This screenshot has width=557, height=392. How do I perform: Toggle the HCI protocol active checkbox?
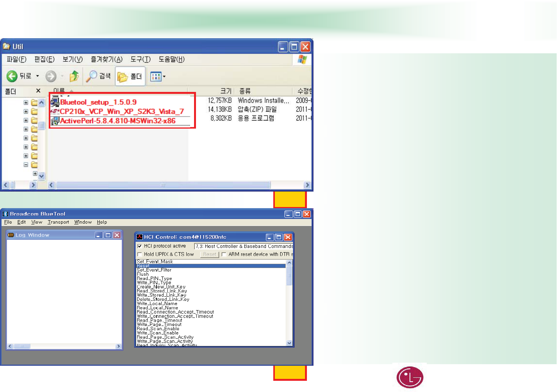point(140,246)
